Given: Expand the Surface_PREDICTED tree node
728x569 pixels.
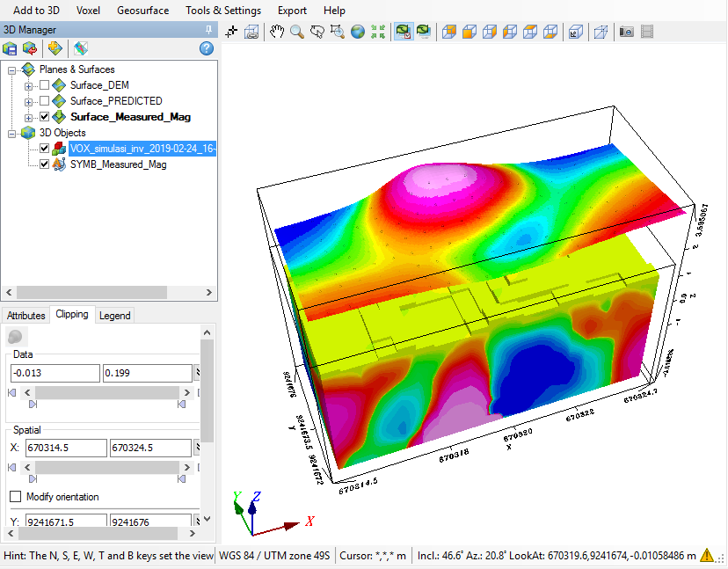Looking at the screenshot, I should 29,101.
